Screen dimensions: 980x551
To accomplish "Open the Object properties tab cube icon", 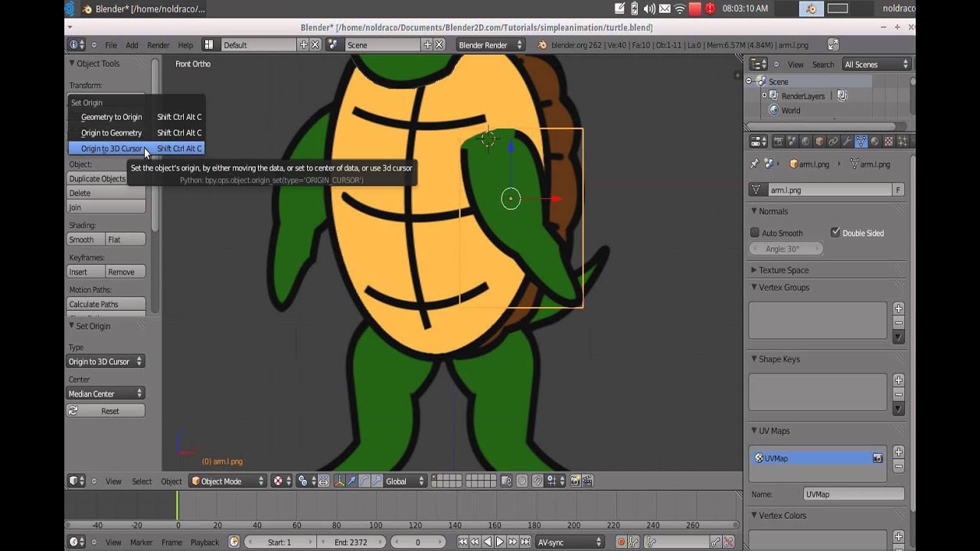I will click(x=819, y=142).
